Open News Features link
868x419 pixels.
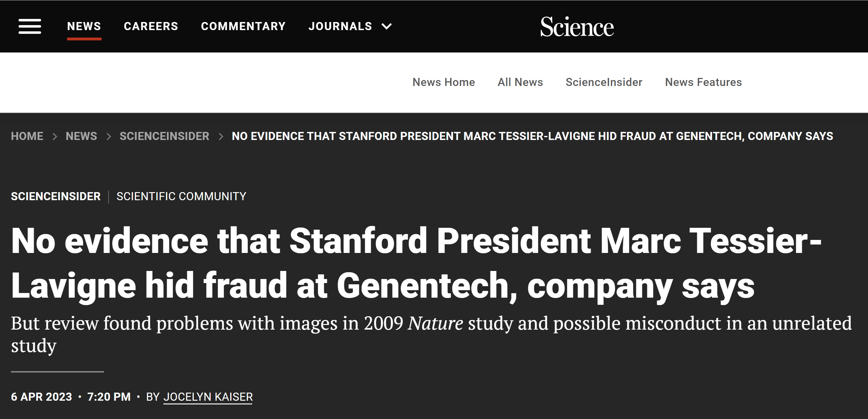703,82
